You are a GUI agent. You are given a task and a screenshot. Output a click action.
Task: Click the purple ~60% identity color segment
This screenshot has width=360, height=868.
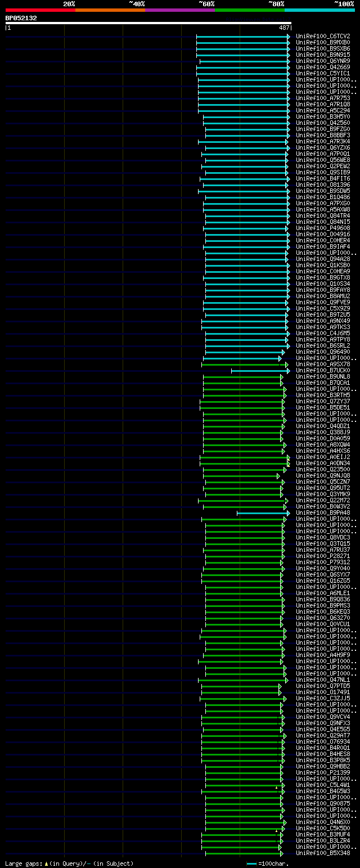pos(180,10)
